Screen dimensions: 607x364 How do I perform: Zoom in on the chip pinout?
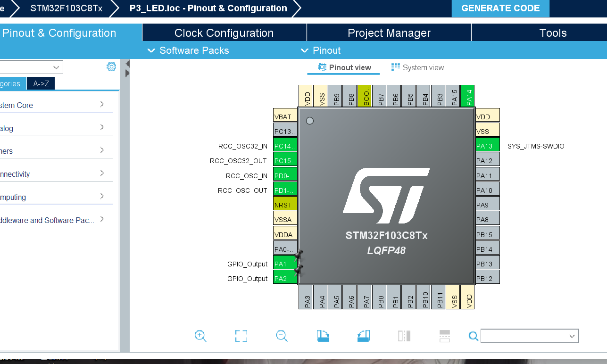[200, 336]
